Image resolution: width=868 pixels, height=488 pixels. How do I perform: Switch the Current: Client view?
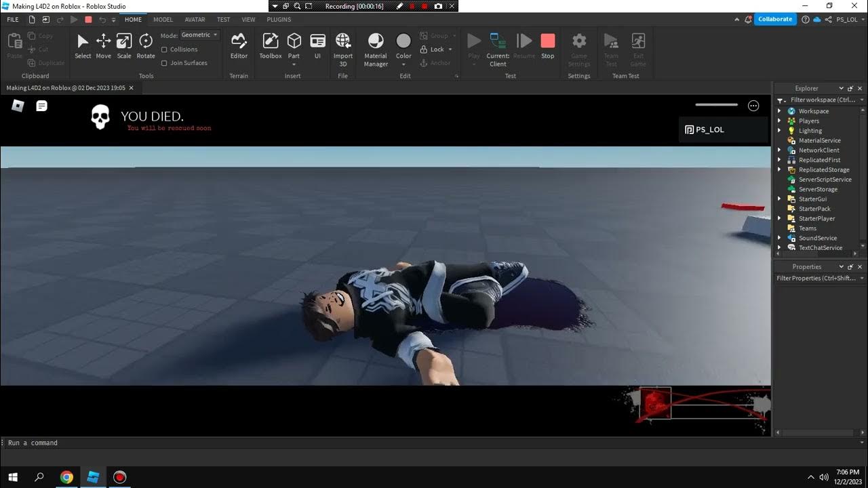(498, 49)
